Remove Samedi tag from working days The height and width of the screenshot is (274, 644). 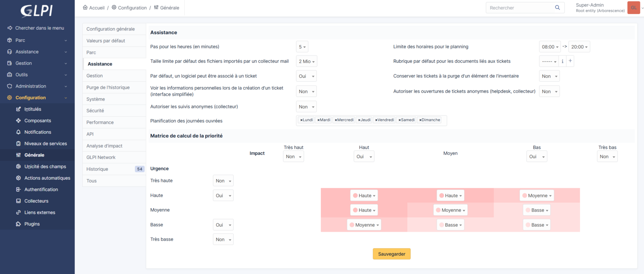400,120
